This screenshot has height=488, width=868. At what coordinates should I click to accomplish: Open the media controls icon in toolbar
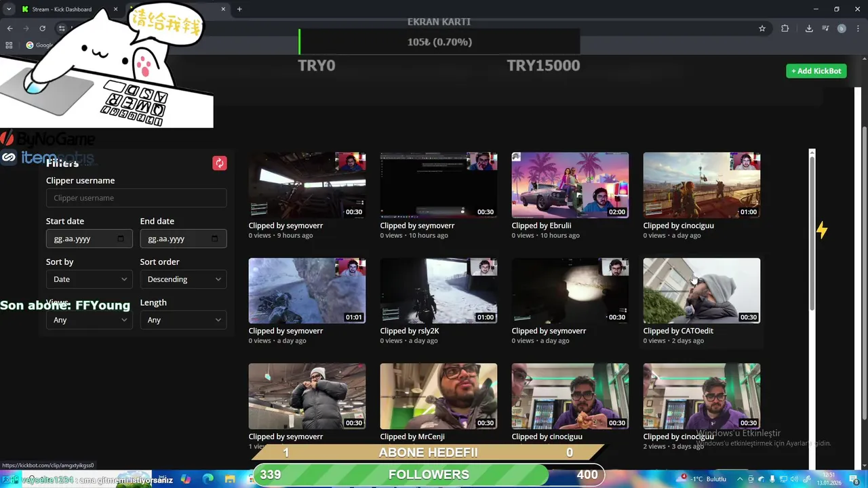point(825,28)
